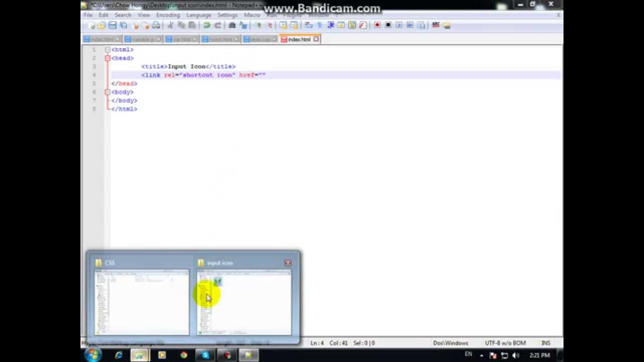This screenshot has width=644, height=362.
Task: Open the Encoding menu
Action: point(168,15)
